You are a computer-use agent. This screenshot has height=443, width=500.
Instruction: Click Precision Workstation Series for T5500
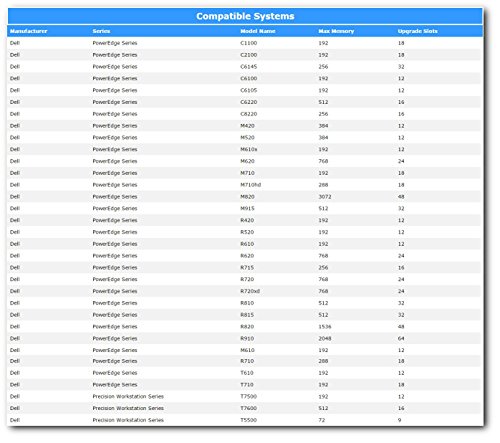pos(128,420)
